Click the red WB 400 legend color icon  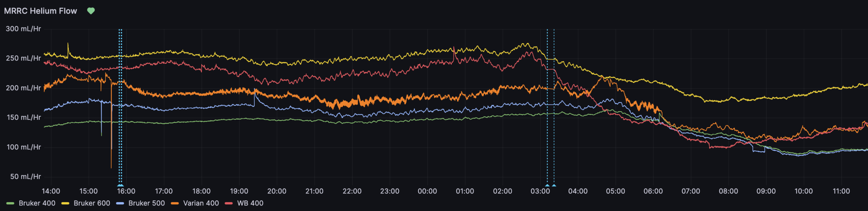229,203
